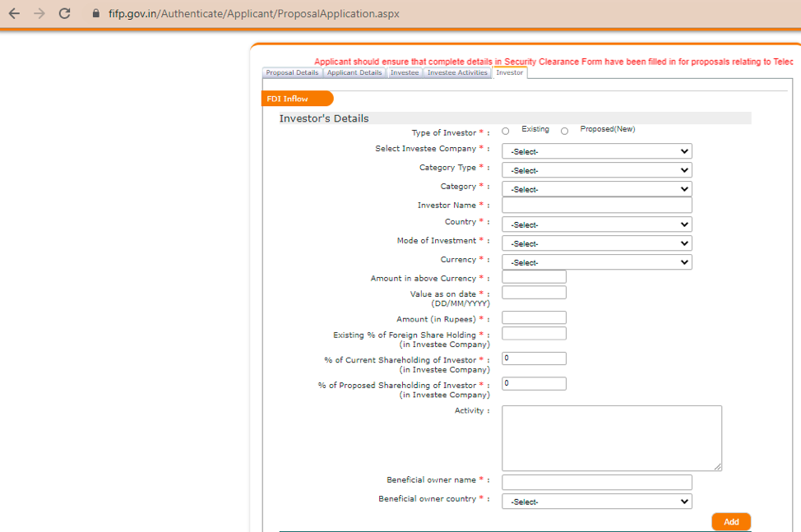This screenshot has height=532, width=801.
Task: Switch to the Proposal Details tab
Action: point(292,73)
